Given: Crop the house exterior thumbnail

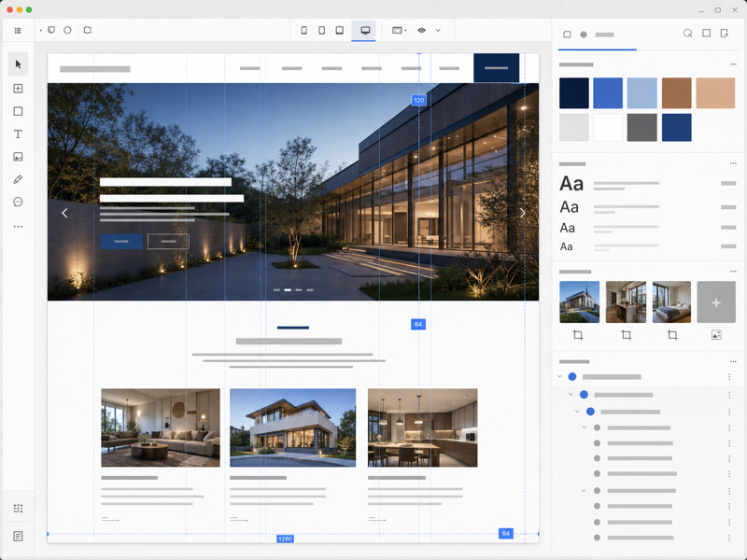Looking at the screenshot, I should 578,335.
